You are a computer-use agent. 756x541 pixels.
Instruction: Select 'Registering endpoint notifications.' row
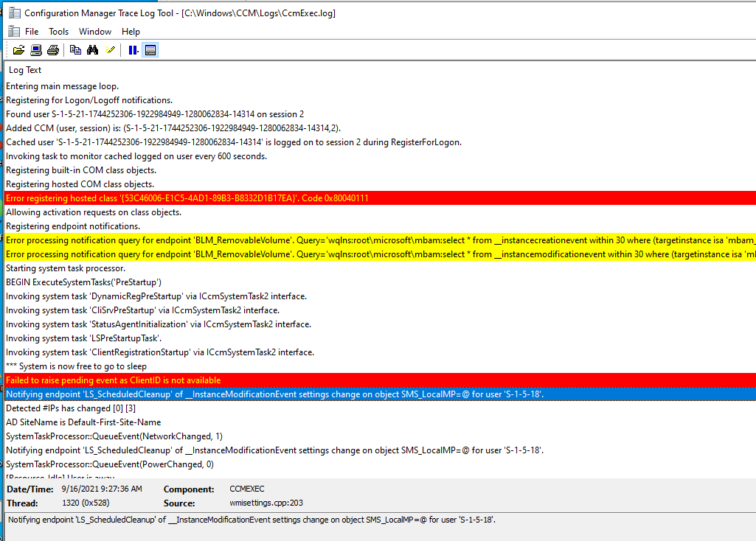tap(380, 226)
